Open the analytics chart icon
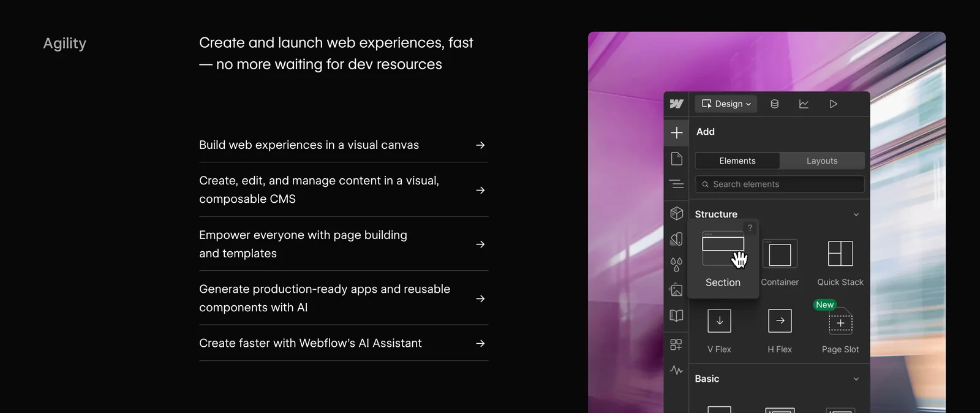The width and height of the screenshot is (980, 413). click(x=804, y=104)
